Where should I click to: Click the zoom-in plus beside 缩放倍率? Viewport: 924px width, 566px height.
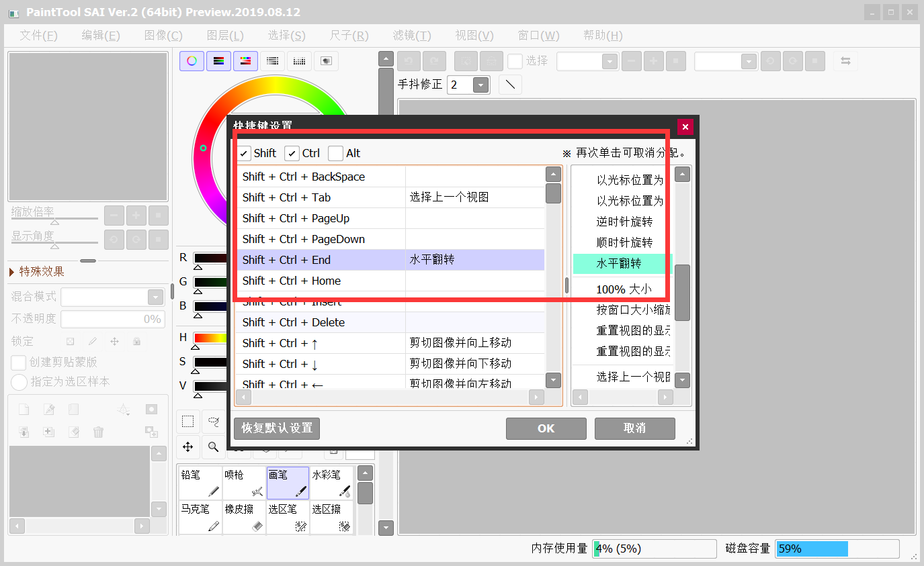136,216
